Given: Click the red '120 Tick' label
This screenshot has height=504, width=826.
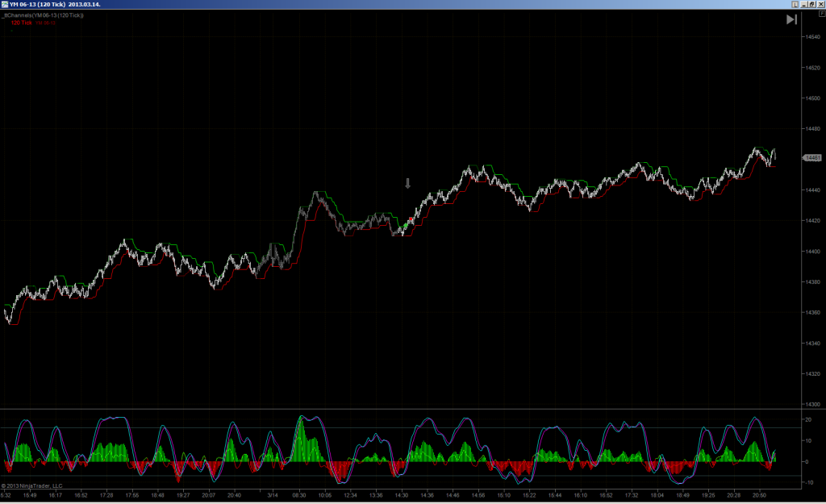Looking at the screenshot, I should (22, 23).
